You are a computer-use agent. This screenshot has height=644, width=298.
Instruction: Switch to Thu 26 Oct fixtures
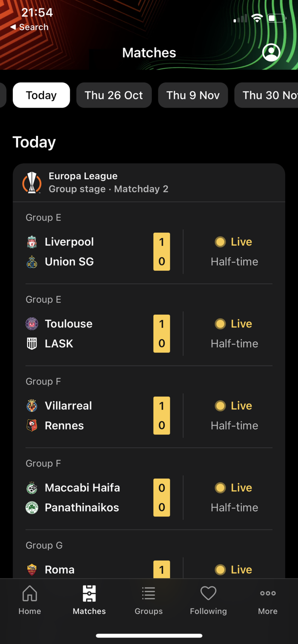coord(114,95)
